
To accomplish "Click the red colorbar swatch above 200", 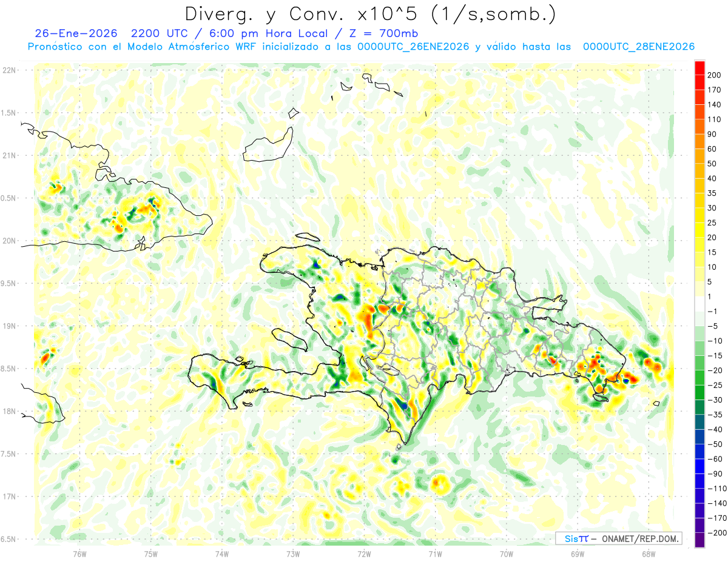I will [699, 68].
